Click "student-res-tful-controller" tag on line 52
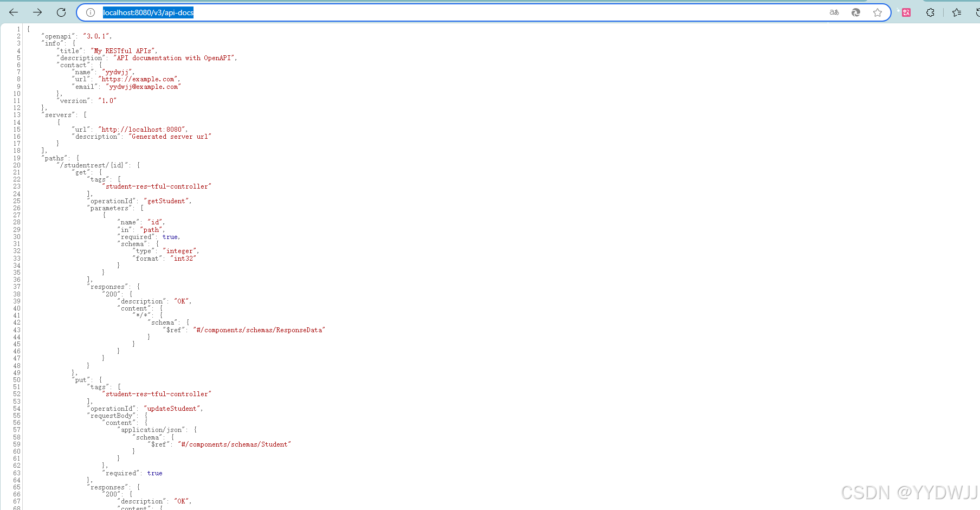 coord(157,394)
